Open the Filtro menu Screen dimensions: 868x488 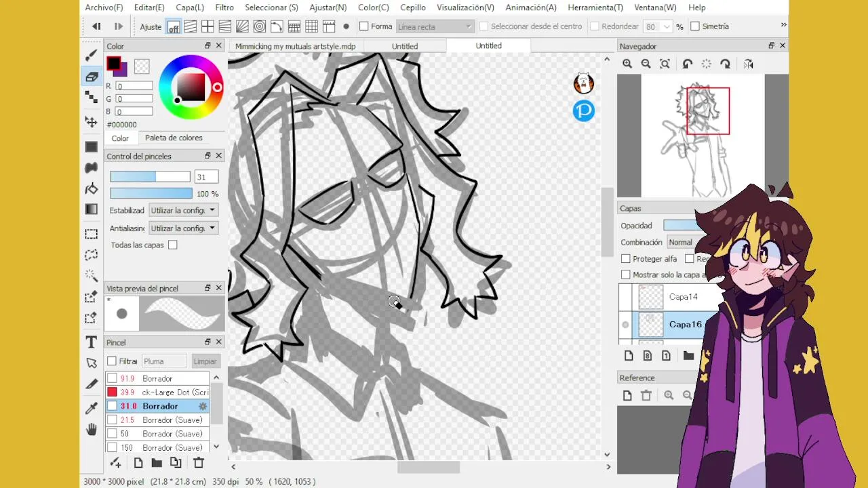224,7
